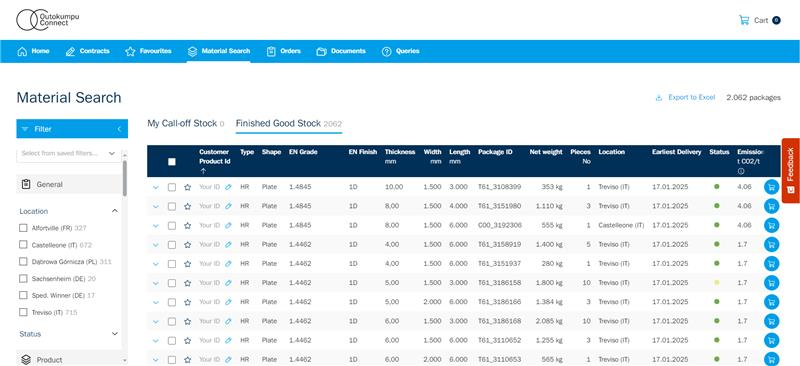Expand row details for package T61_3158919
Screen dimensions: 800x366
[x=156, y=245]
